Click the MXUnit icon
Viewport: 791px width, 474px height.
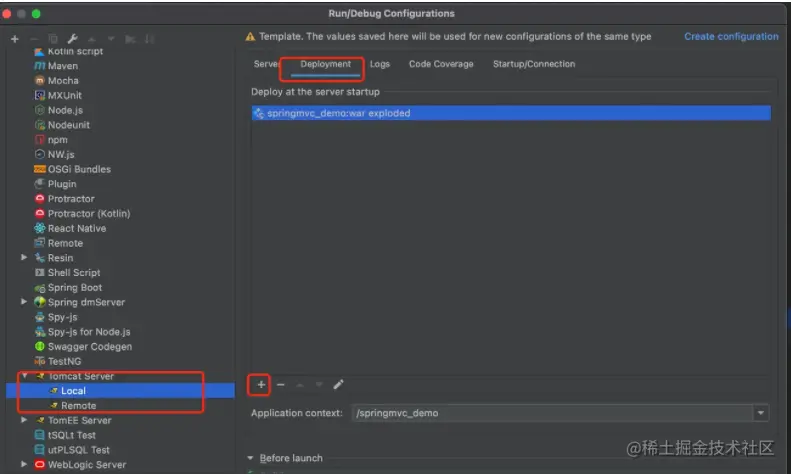pyautogui.click(x=40, y=95)
